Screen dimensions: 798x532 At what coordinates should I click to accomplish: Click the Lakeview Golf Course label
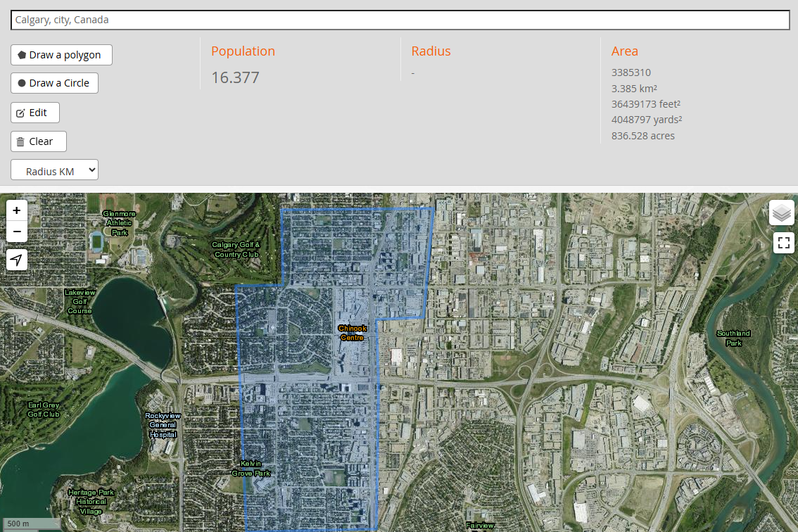tap(80, 301)
